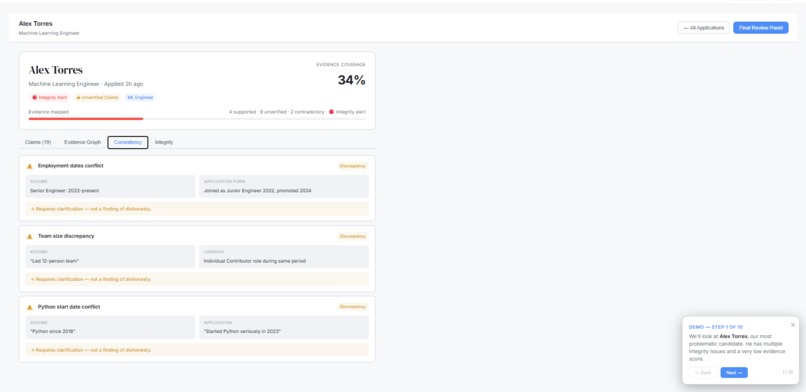This screenshot has height=392, width=806.
Task: Click clarification note under Python start date conflict
Action: tap(197, 350)
